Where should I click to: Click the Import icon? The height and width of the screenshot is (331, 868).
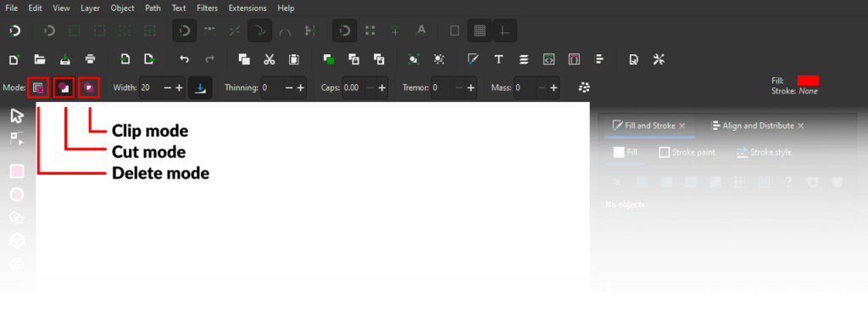(x=125, y=59)
